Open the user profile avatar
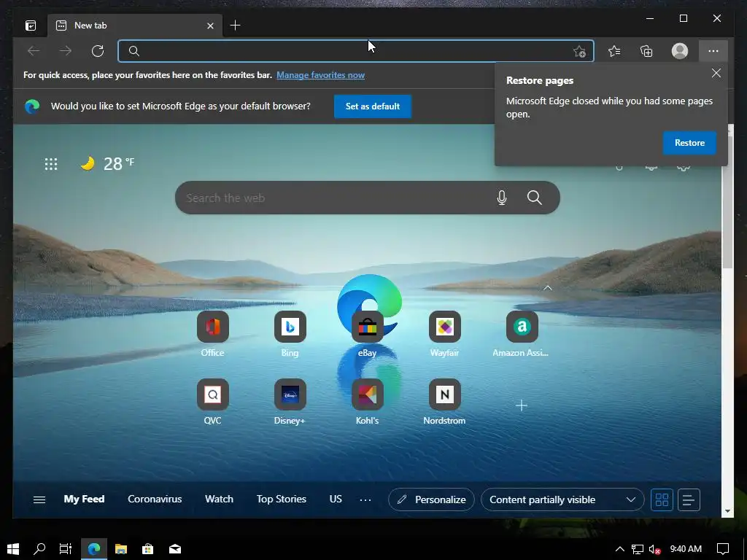This screenshot has height=560, width=747. pos(680,51)
